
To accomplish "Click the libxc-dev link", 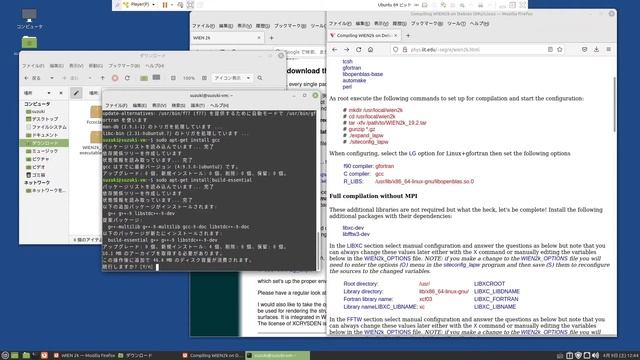I will [x=353, y=228].
